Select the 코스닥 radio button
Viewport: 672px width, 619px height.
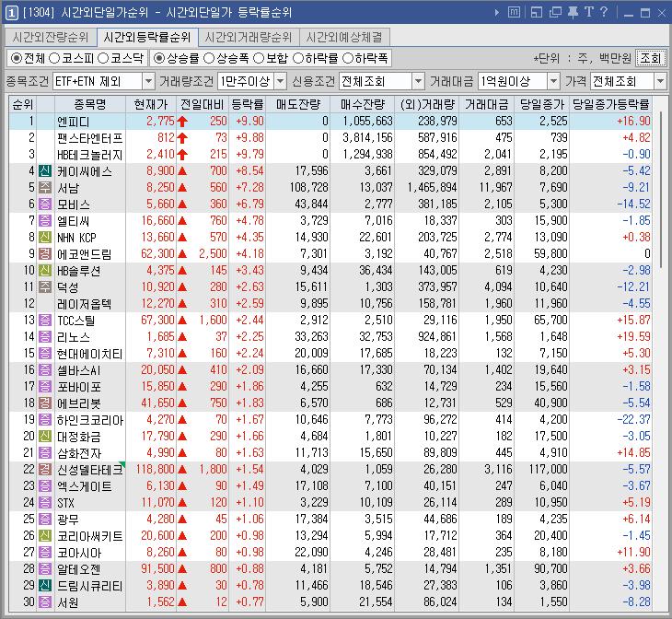[x=103, y=58]
